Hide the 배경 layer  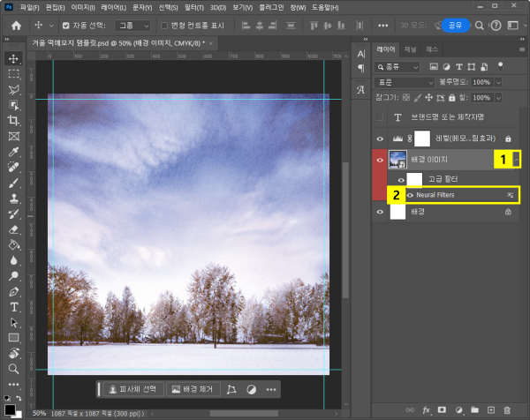click(380, 212)
